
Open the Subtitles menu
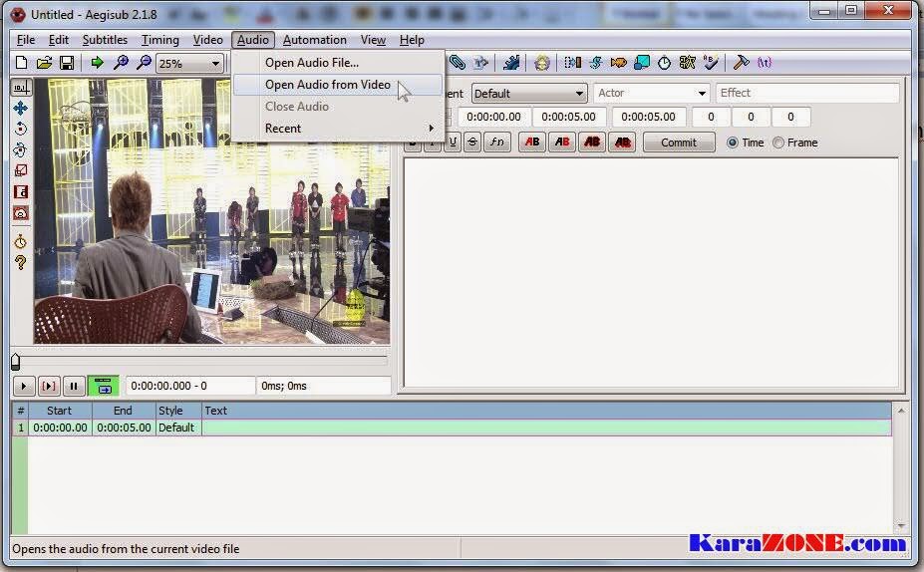(x=105, y=40)
